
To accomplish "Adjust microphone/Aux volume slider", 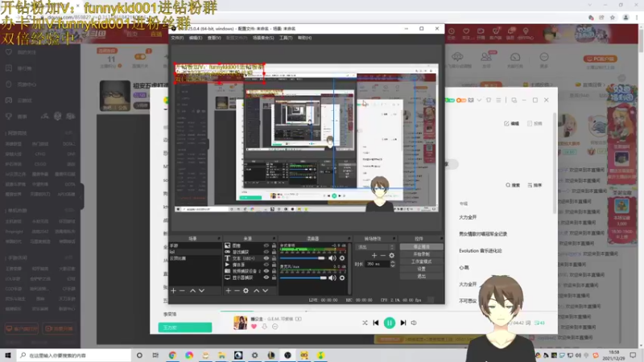I will tap(303, 278).
